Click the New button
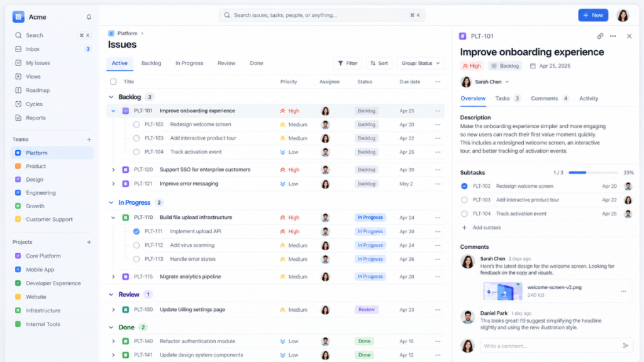Image resolution: width=644 pixels, height=362 pixels. pos(593,15)
